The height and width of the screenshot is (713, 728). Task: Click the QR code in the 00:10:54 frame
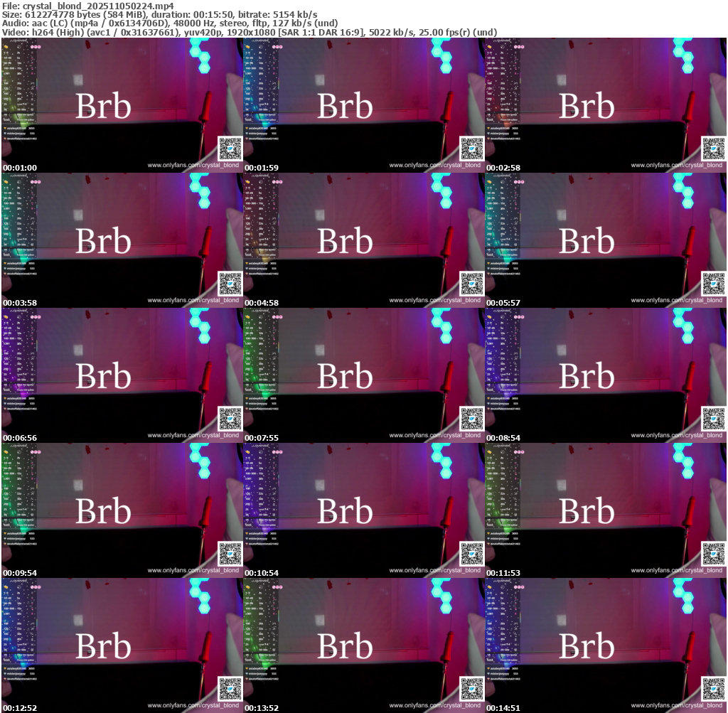(471, 553)
